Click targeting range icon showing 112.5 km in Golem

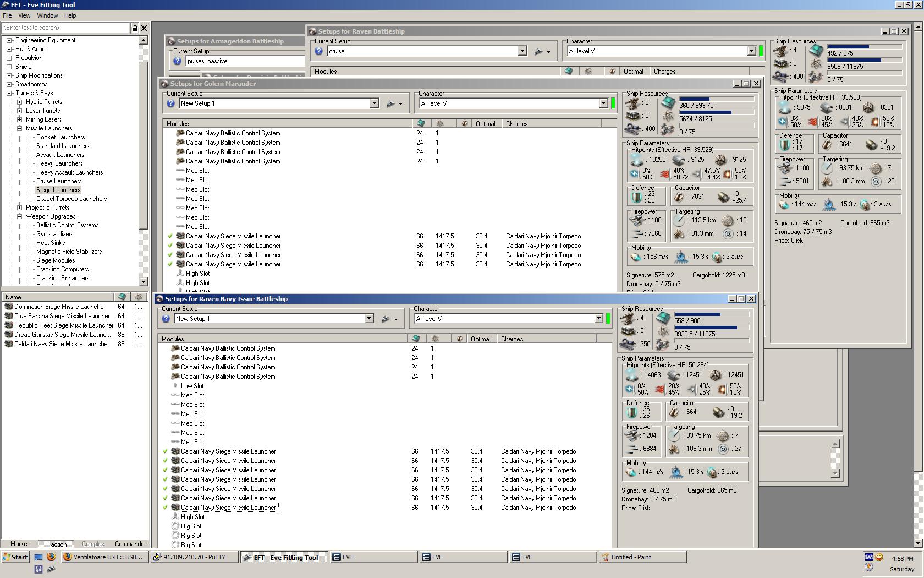pos(679,220)
